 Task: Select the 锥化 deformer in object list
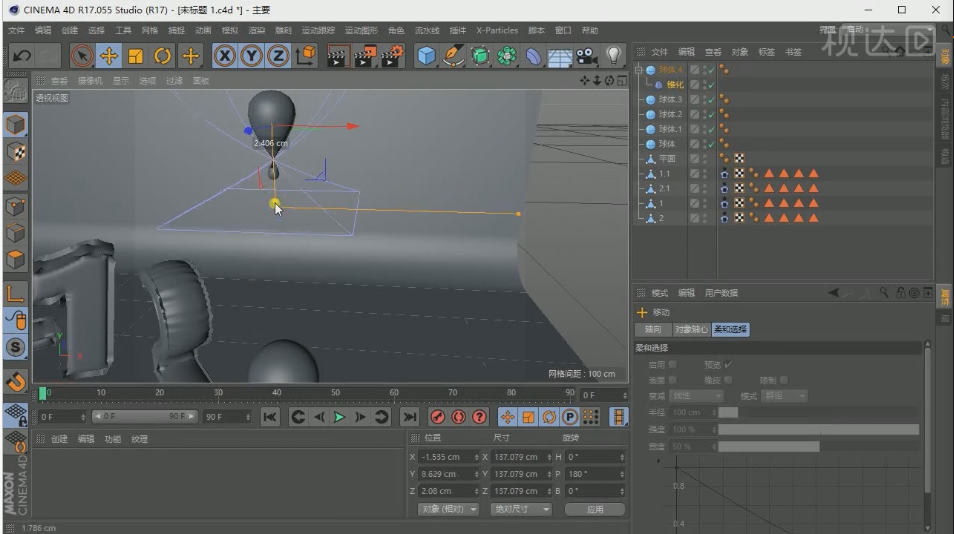(675, 85)
